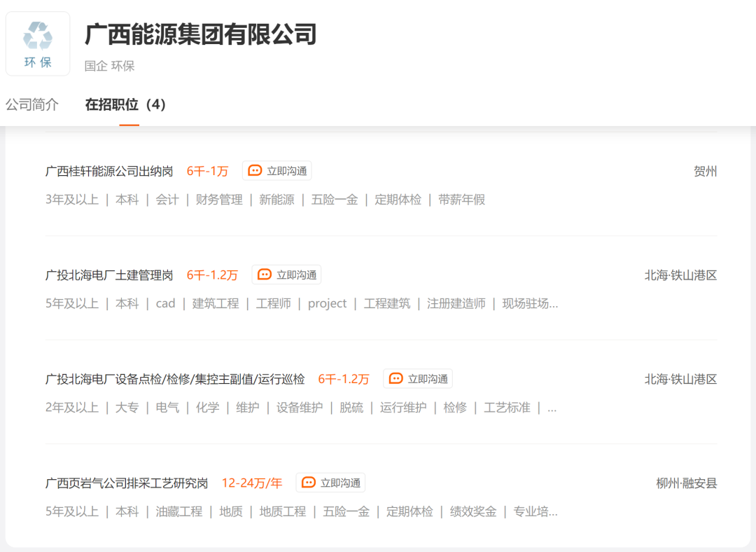
Task: Open chat icon for 广西页岩气公司排采工艺研究岗
Action: [x=309, y=483]
